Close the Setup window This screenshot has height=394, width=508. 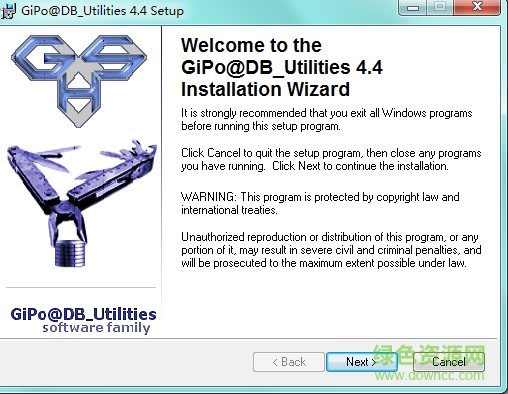477,7
